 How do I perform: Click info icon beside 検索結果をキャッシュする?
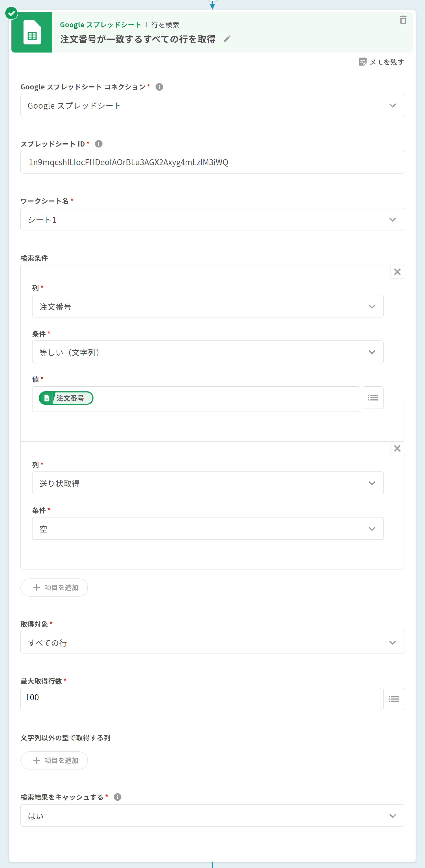pos(118,797)
